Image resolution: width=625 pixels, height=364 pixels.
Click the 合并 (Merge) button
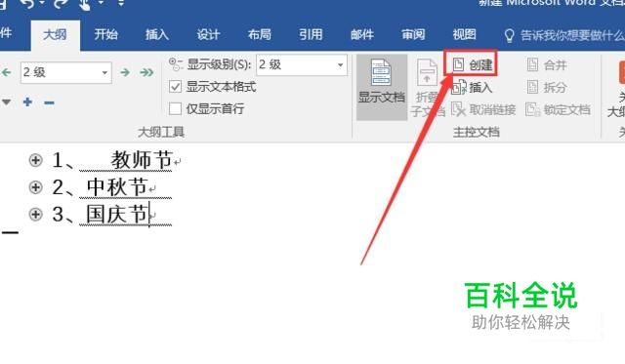pos(547,64)
